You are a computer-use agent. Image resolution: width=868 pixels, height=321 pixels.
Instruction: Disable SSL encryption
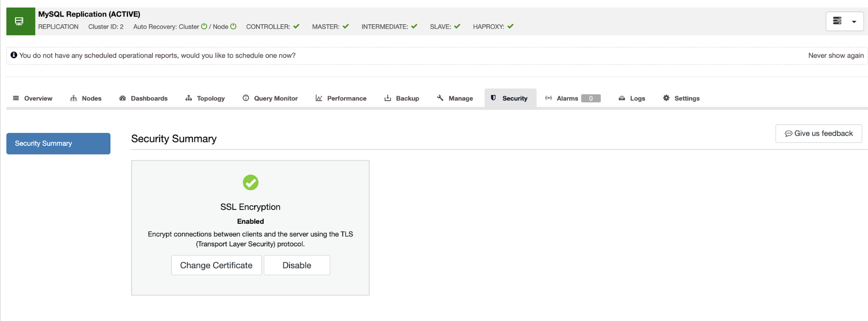(x=297, y=265)
